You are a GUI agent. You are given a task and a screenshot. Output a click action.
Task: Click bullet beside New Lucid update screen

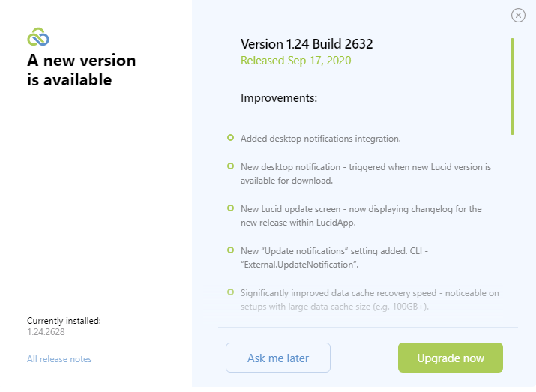(x=230, y=208)
